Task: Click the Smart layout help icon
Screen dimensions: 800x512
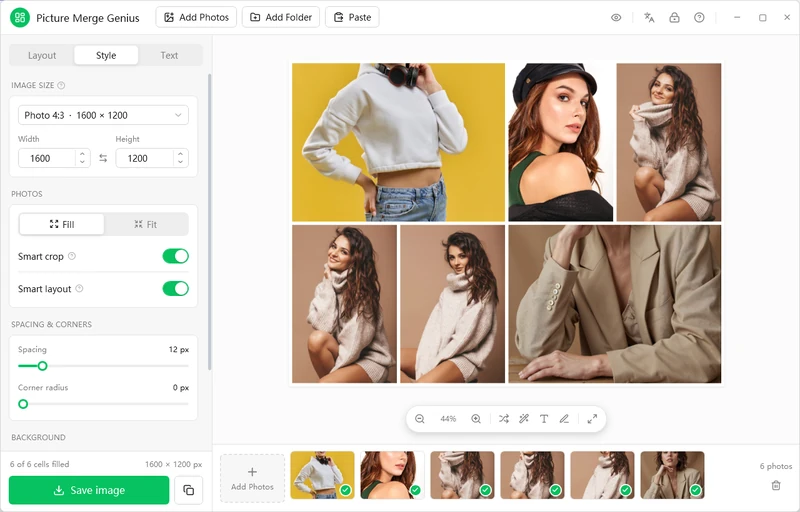Action: pyautogui.click(x=79, y=289)
